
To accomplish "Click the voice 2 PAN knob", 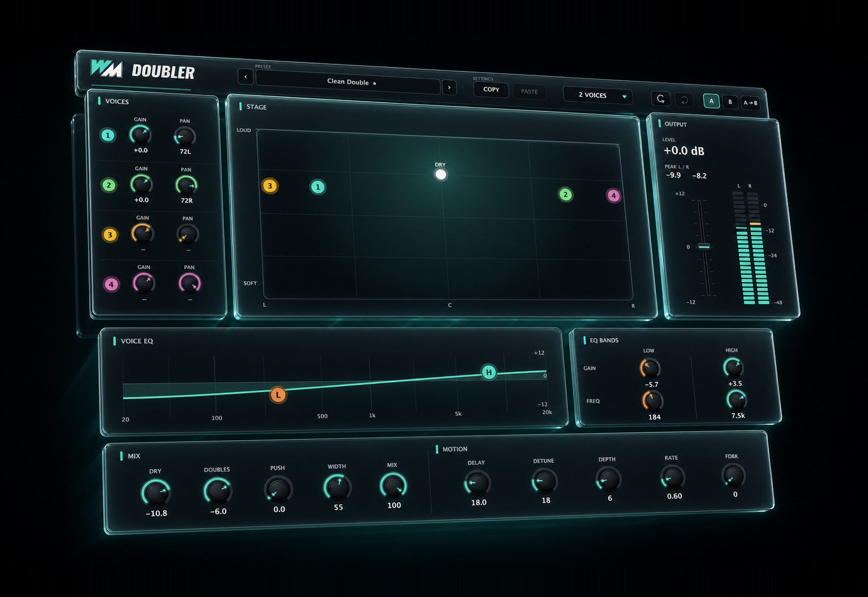I will pos(187,186).
